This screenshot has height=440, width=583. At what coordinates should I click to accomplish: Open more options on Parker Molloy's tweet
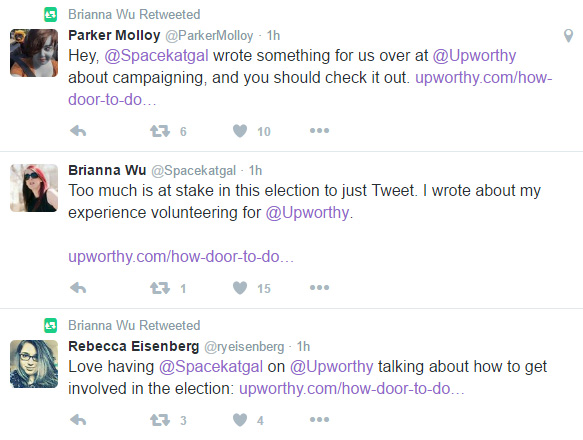[319, 131]
